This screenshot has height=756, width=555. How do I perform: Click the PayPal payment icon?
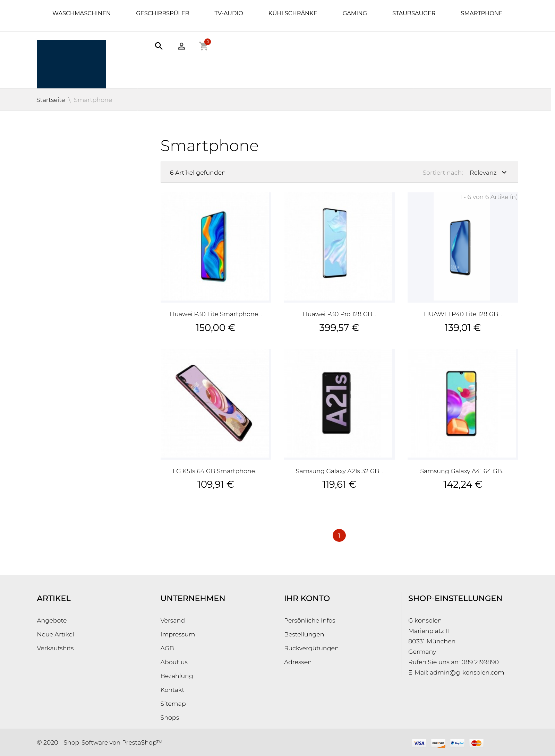[x=457, y=743]
